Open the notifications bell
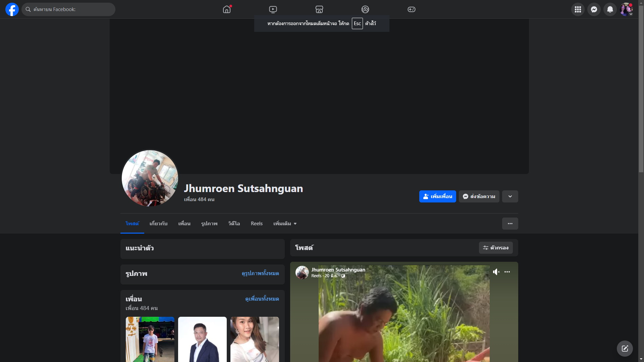This screenshot has width=644, height=362. click(x=610, y=9)
